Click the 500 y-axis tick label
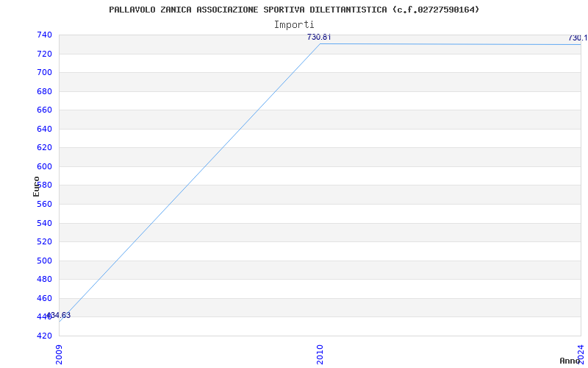The width and height of the screenshot is (588, 368). (x=44, y=261)
